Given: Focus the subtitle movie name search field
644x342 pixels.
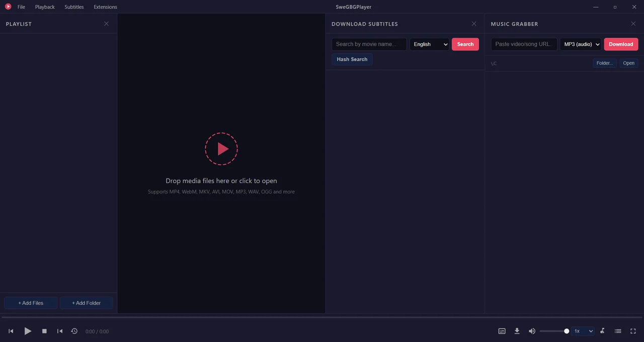Looking at the screenshot, I should pos(369,44).
